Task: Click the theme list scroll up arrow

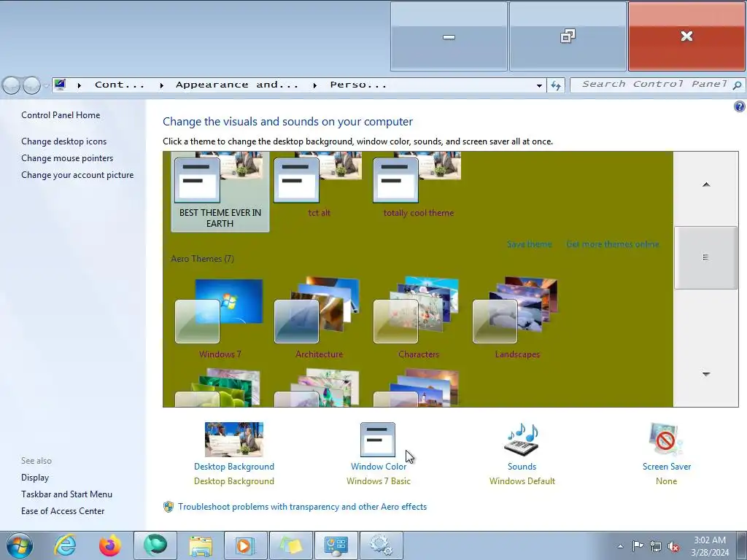Action: pos(706,184)
